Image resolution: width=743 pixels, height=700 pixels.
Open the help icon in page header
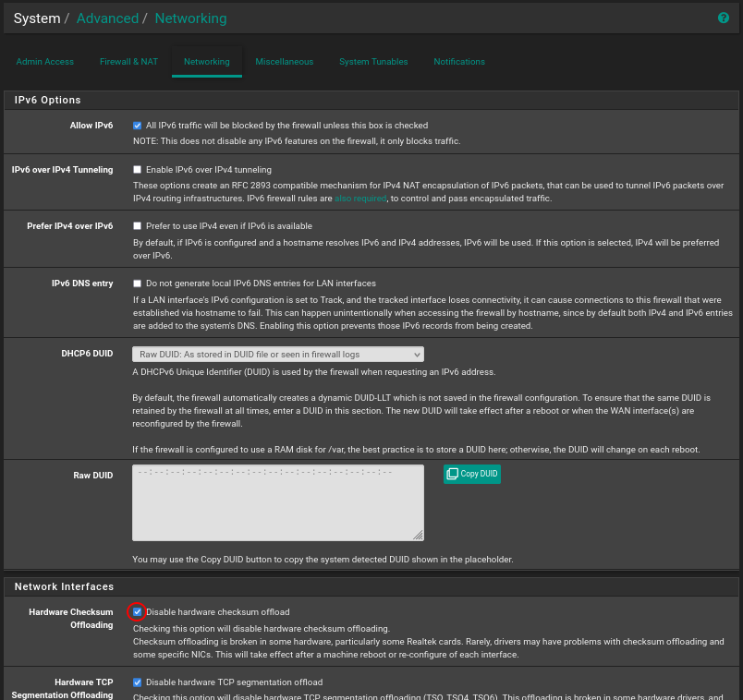[723, 18]
